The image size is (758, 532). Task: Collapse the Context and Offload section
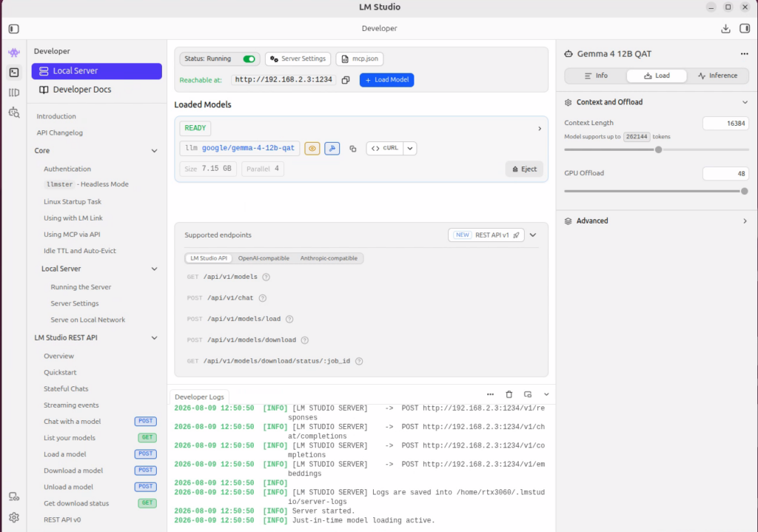click(x=745, y=102)
